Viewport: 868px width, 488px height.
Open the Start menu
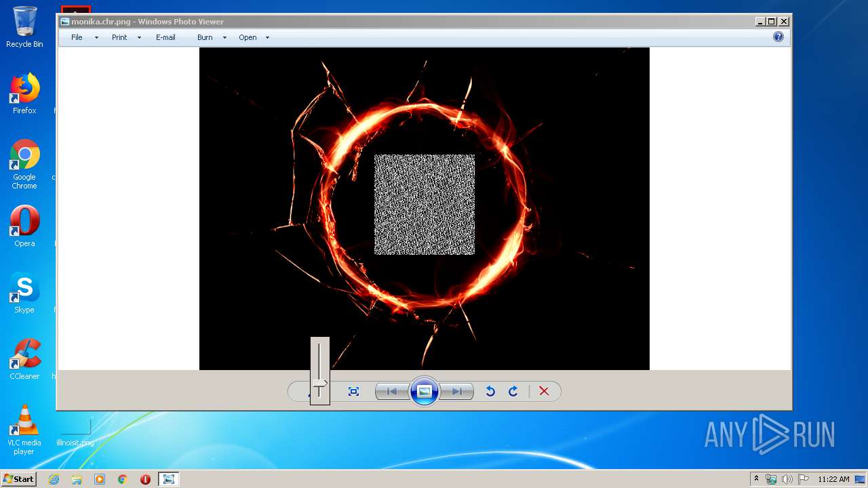(x=18, y=479)
